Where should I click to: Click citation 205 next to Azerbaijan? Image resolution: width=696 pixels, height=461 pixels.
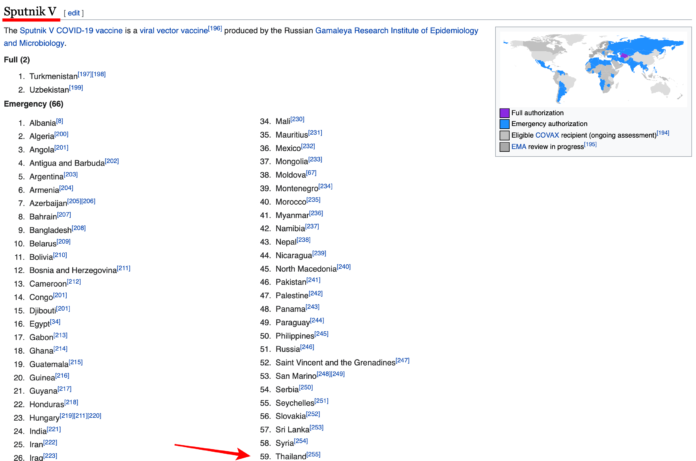coord(74,201)
